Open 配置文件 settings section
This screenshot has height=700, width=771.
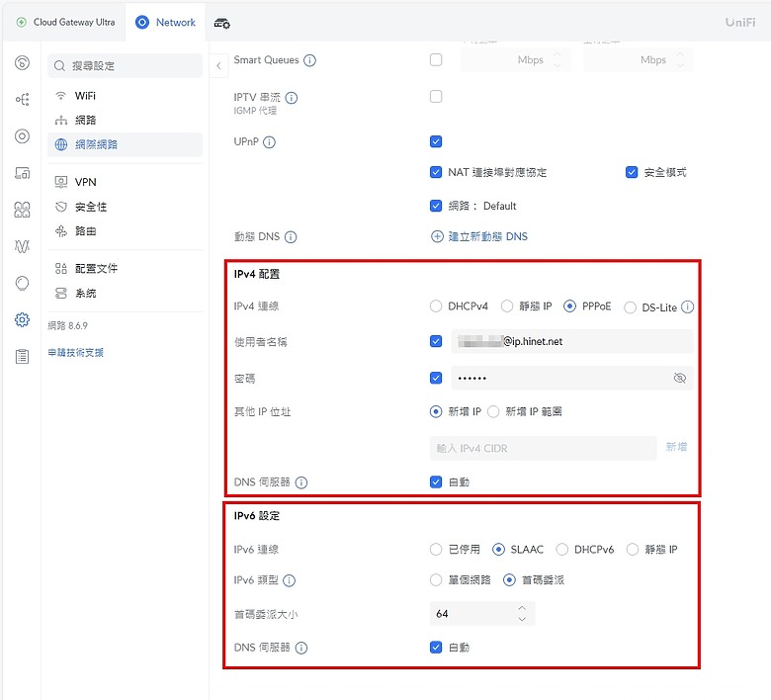click(x=125, y=269)
